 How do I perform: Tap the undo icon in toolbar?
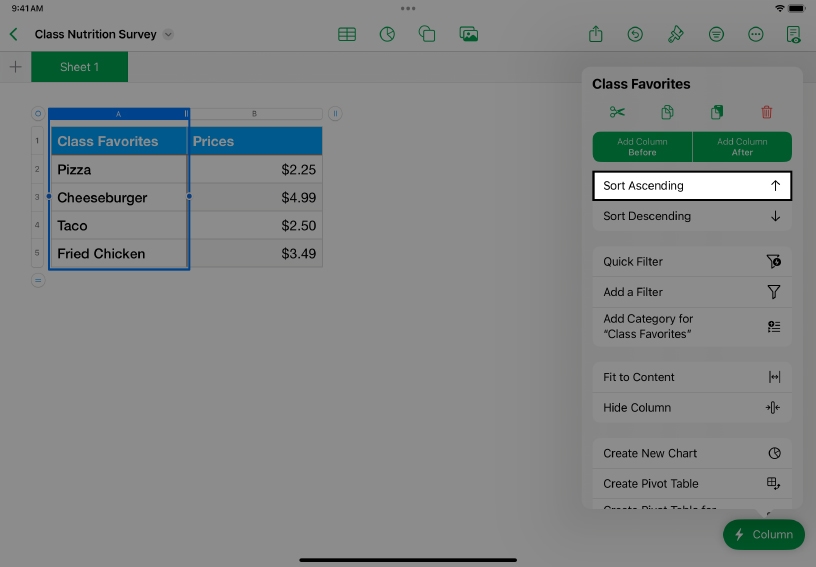(x=635, y=34)
